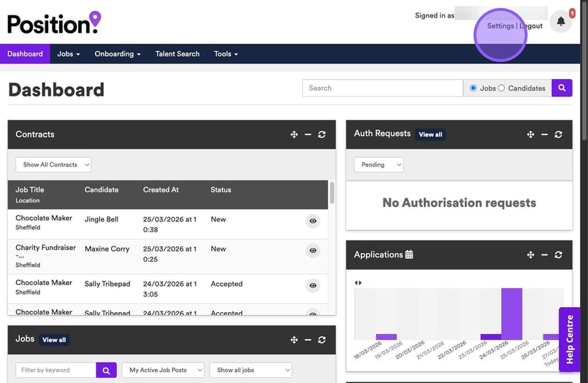Click move handle on Auth Requests panel
The width and height of the screenshot is (588, 383).
click(x=530, y=134)
